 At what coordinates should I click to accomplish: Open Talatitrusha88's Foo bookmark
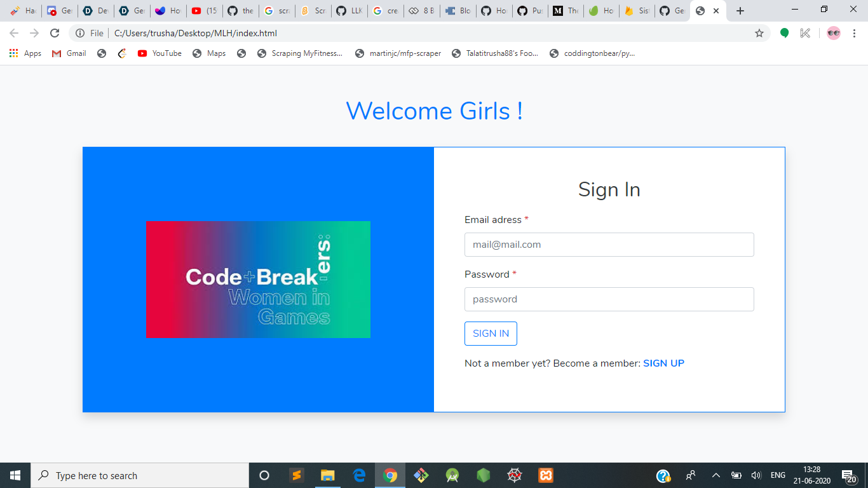(495, 53)
